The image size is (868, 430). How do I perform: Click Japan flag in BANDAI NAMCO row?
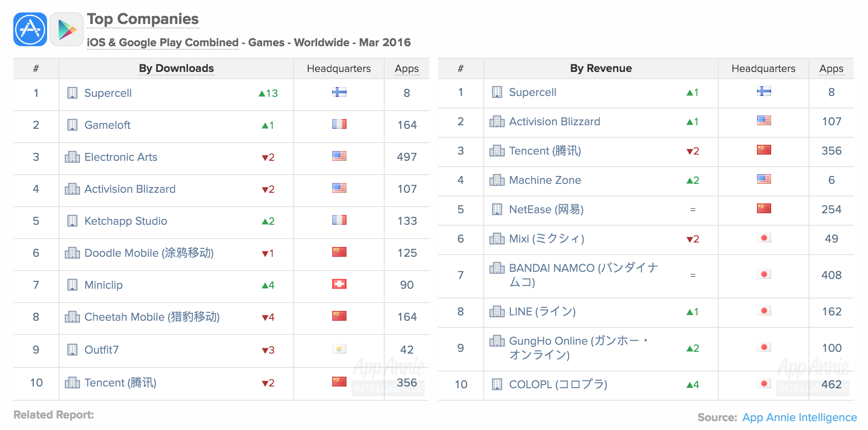coord(764,275)
